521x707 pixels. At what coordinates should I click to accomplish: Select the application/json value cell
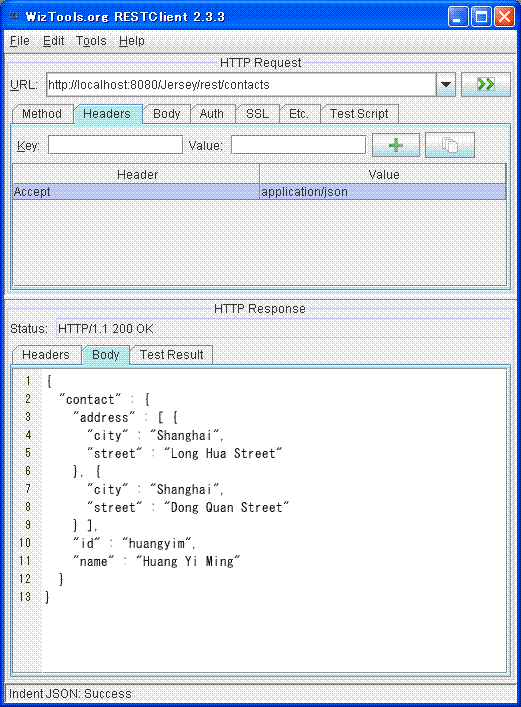(x=383, y=192)
